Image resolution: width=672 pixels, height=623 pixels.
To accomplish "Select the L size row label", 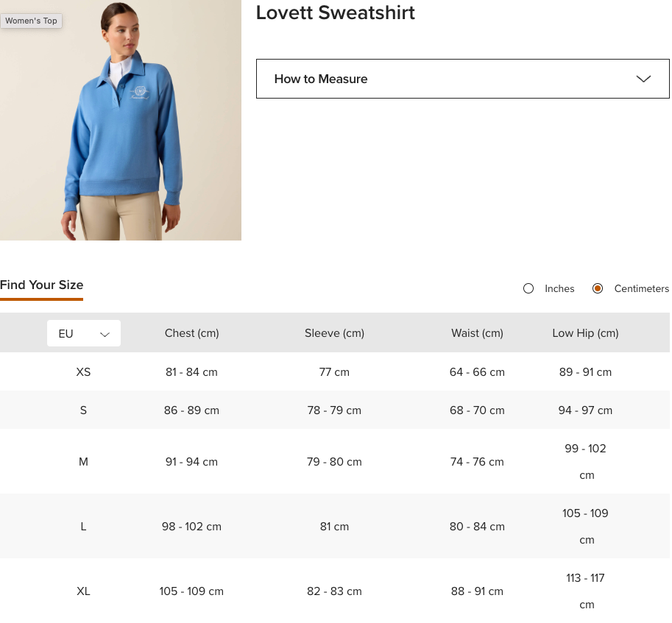I will (83, 527).
